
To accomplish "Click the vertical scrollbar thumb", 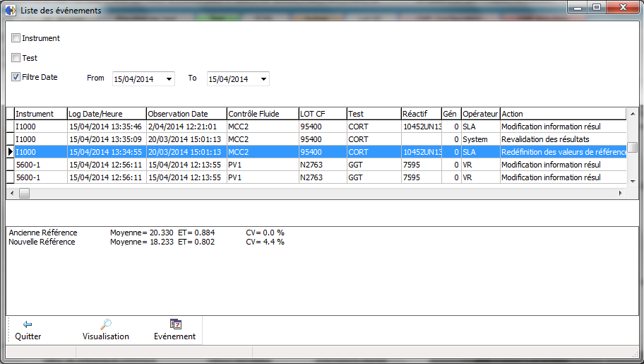I will pyautogui.click(x=633, y=147).
